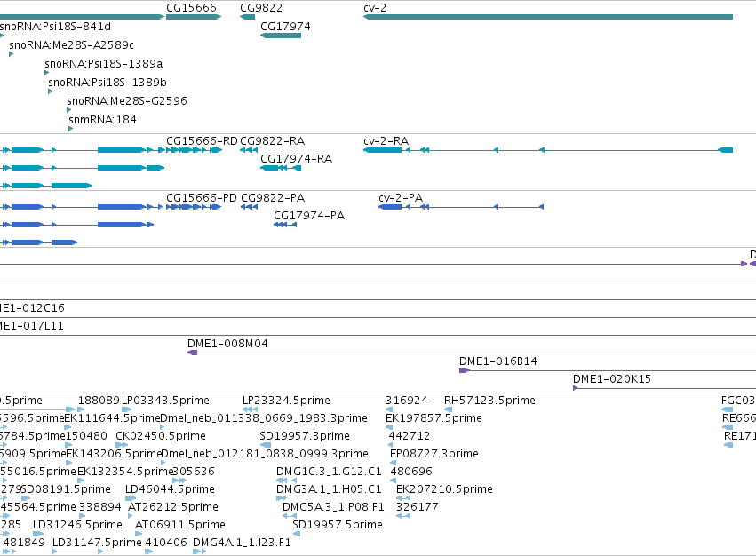Open the DMG1C.3_1.G12.C1 label
This screenshot has height=556, width=756.
pos(329,471)
